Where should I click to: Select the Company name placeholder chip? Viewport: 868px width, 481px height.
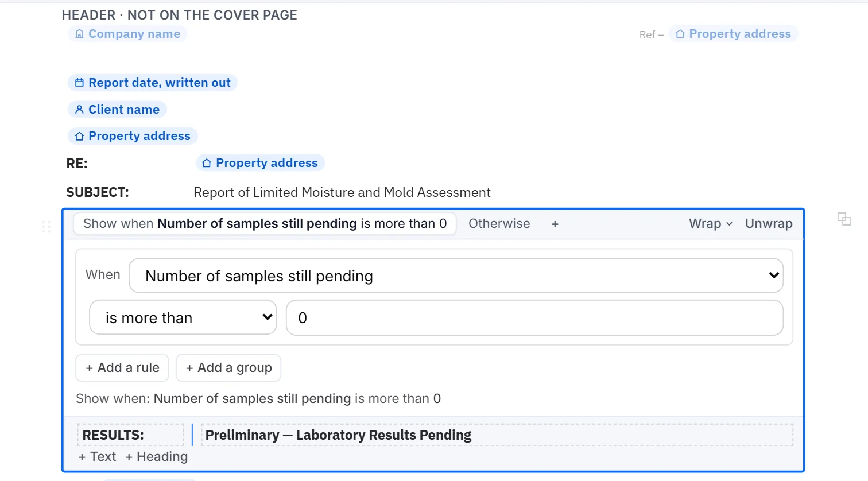[x=127, y=34]
